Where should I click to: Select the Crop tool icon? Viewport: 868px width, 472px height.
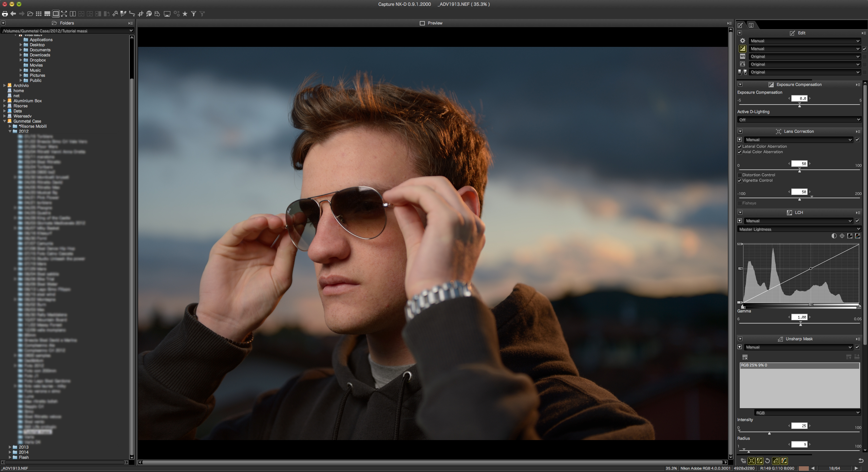140,14
